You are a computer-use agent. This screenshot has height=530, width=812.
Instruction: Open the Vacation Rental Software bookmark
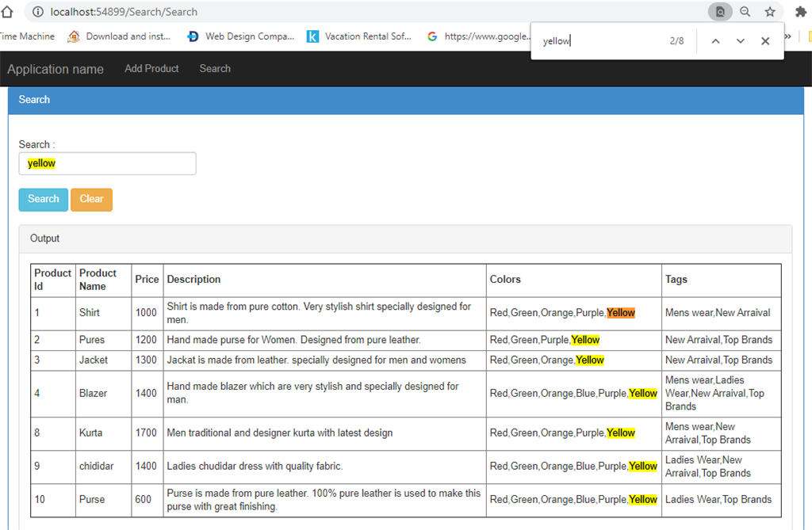coord(359,36)
